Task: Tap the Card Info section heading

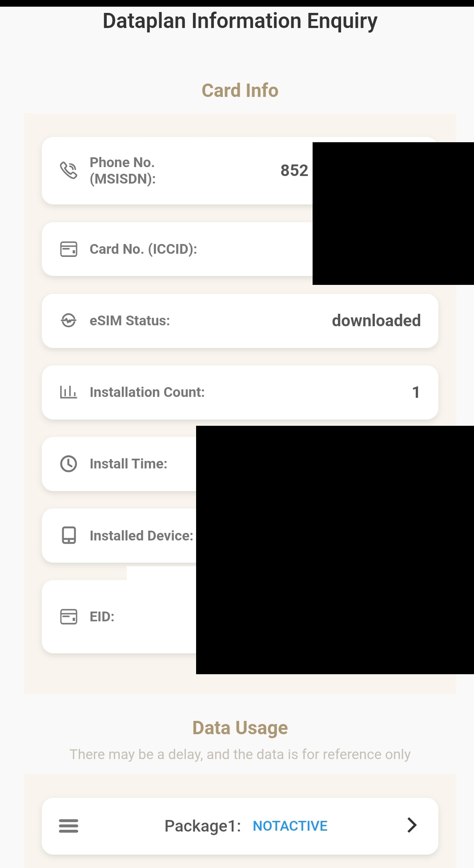Action: [x=240, y=91]
